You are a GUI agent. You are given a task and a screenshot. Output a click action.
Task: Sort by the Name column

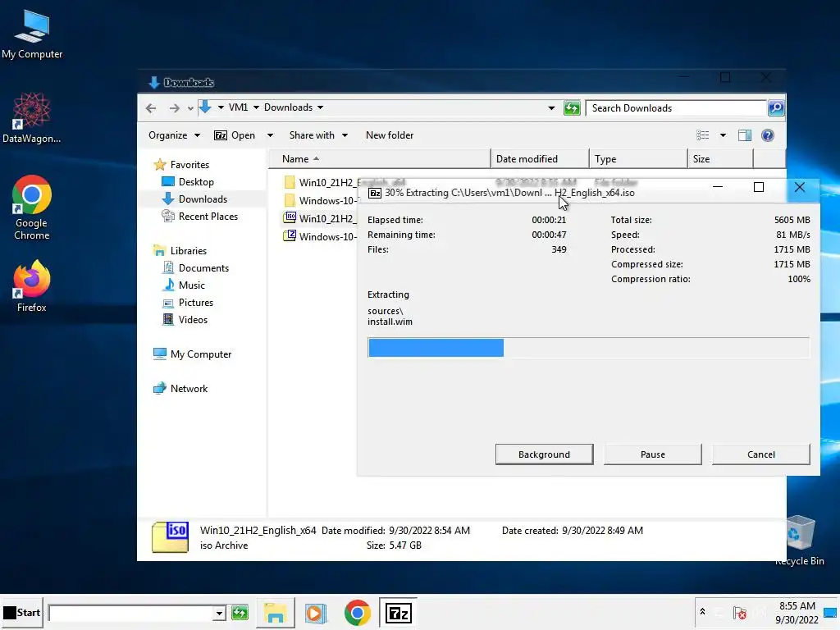(x=379, y=159)
